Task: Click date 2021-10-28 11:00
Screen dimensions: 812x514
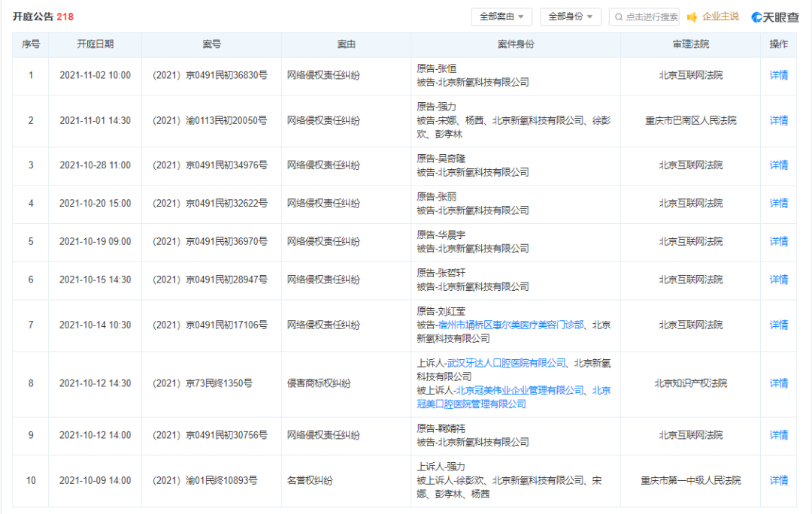Action: [x=95, y=165]
